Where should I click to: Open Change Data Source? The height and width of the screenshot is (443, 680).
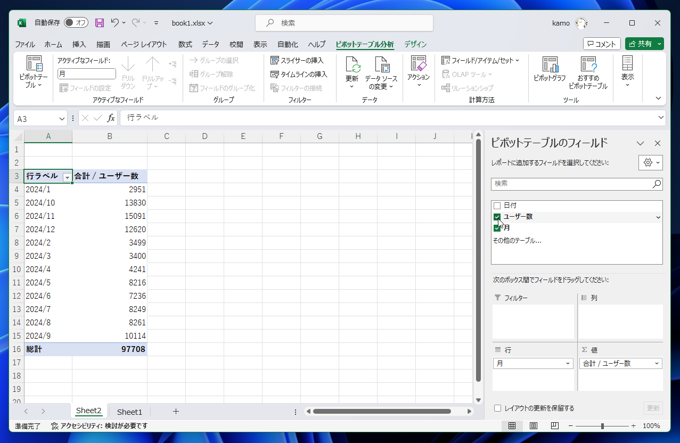(x=381, y=73)
